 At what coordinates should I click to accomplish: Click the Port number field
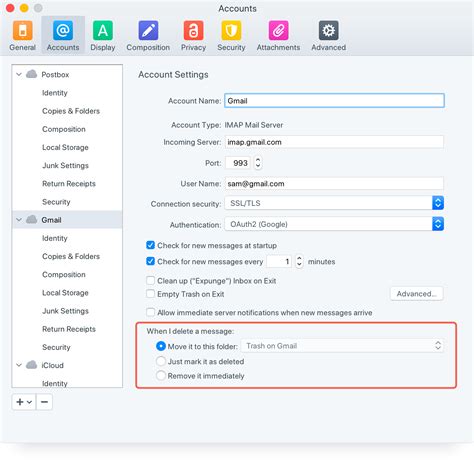coord(238,163)
